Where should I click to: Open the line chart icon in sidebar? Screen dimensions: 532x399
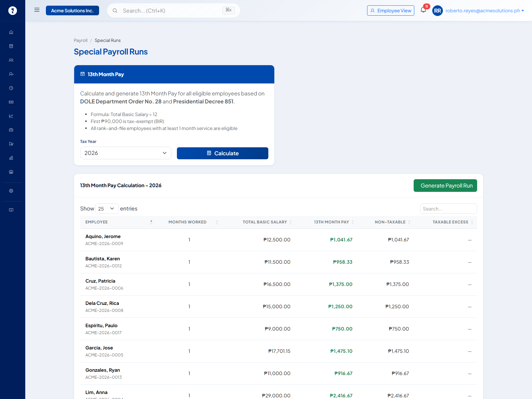(11, 116)
